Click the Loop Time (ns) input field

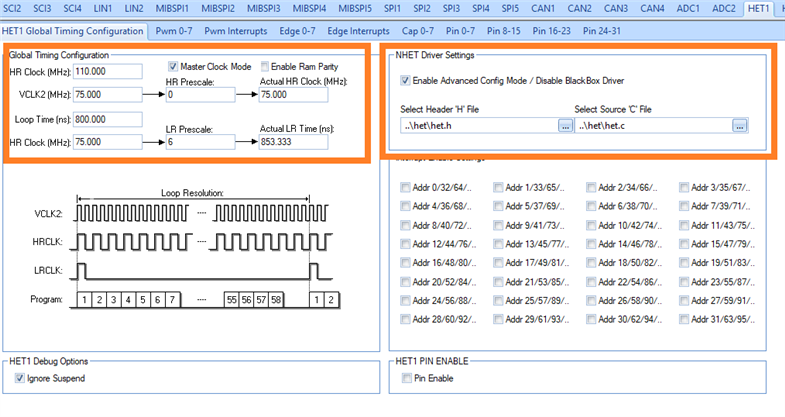pos(105,119)
